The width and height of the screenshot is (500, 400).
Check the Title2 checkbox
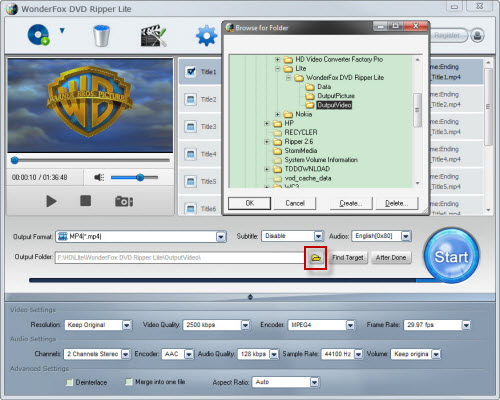pos(191,99)
